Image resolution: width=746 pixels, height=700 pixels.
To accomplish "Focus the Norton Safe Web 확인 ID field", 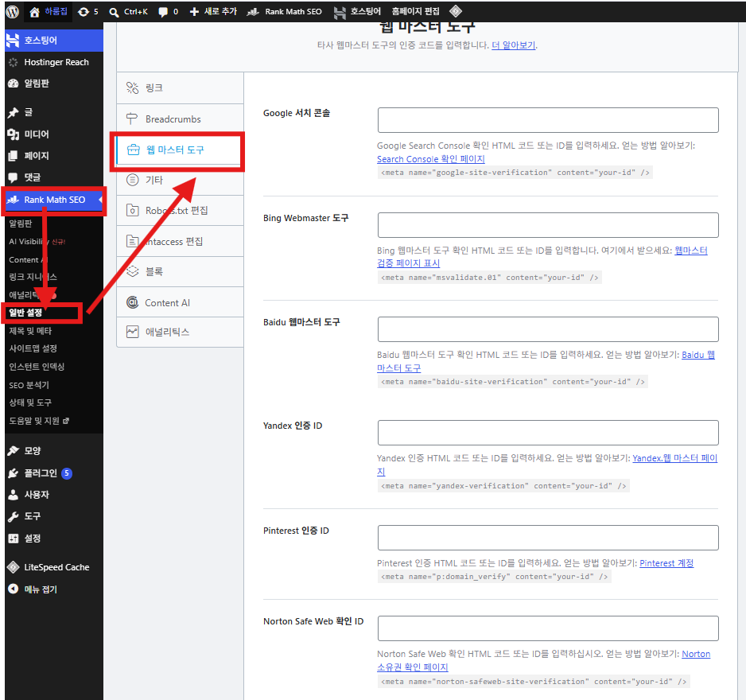I will click(x=548, y=628).
